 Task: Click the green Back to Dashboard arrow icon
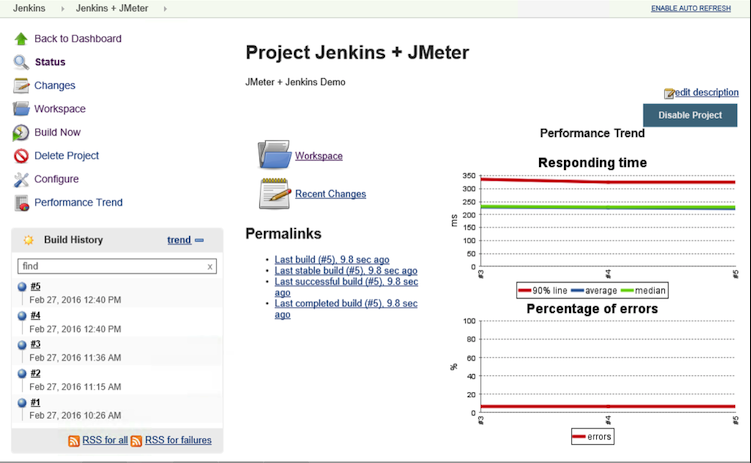coord(21,39)
